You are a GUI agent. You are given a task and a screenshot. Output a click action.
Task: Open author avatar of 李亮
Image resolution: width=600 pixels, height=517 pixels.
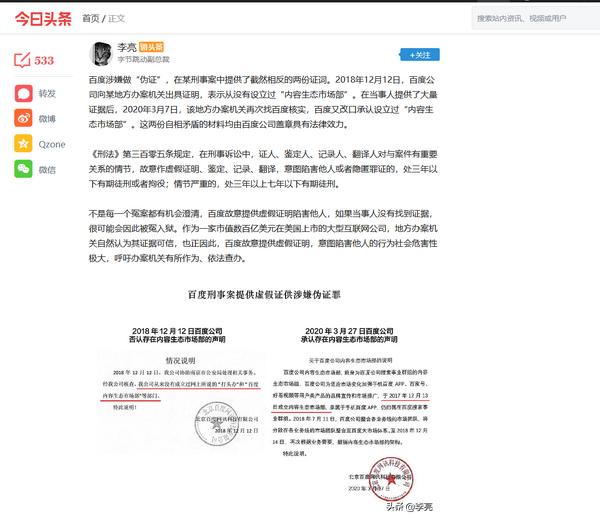[101, 54]
